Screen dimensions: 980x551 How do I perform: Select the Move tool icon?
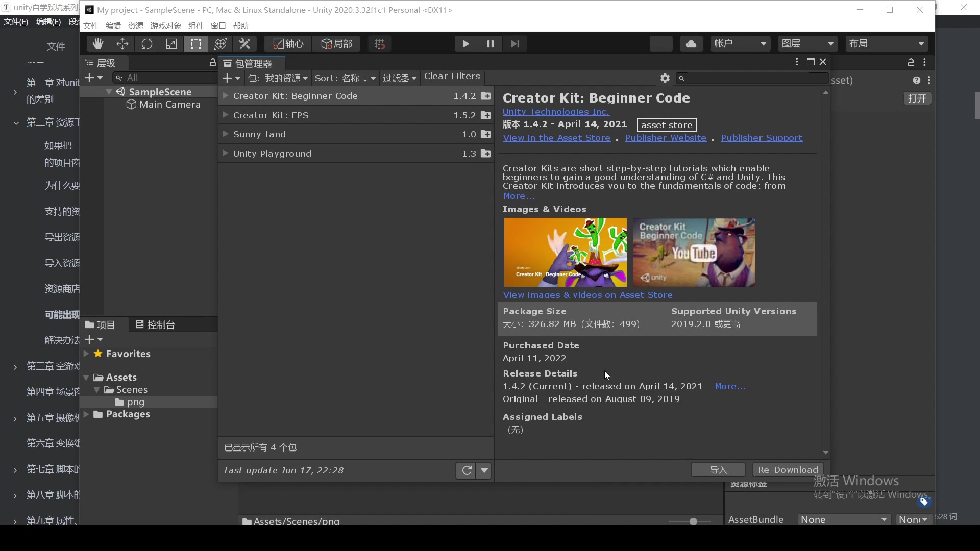[122, 44]
